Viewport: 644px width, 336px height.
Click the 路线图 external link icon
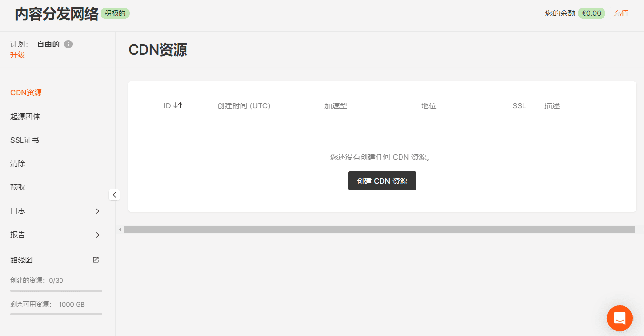tap(96, 260)
